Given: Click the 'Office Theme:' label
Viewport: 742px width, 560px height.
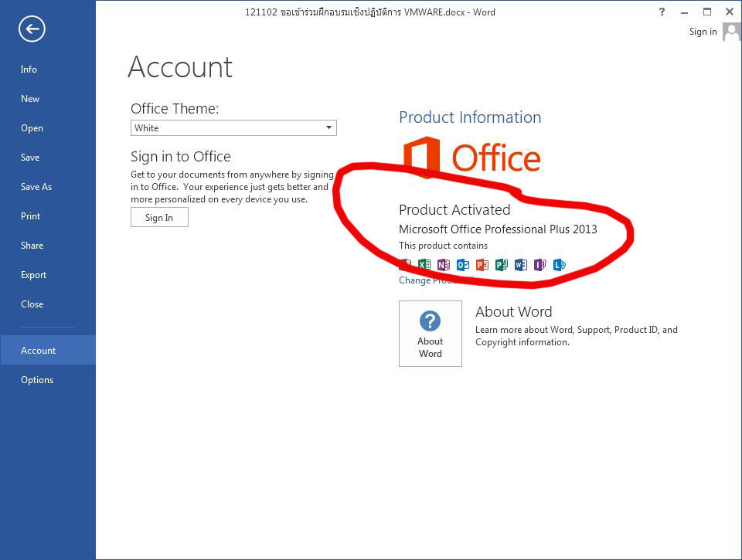Looking at the screenshot, I should (x=175, y=109).
